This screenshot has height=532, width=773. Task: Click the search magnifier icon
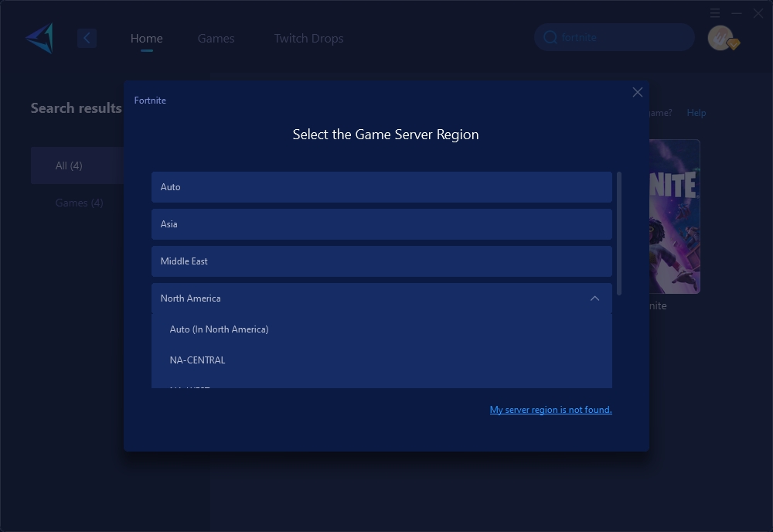click(x=550, y=37)
